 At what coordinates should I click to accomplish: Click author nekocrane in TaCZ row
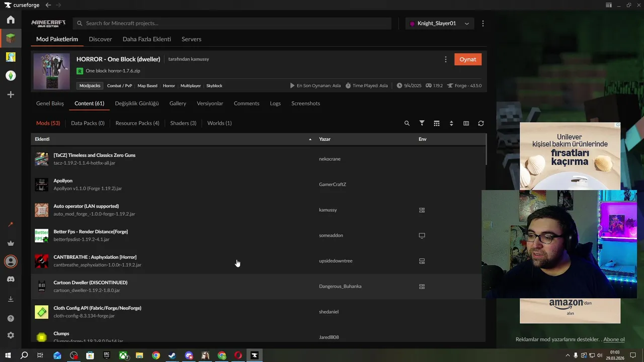pos(330,159)
